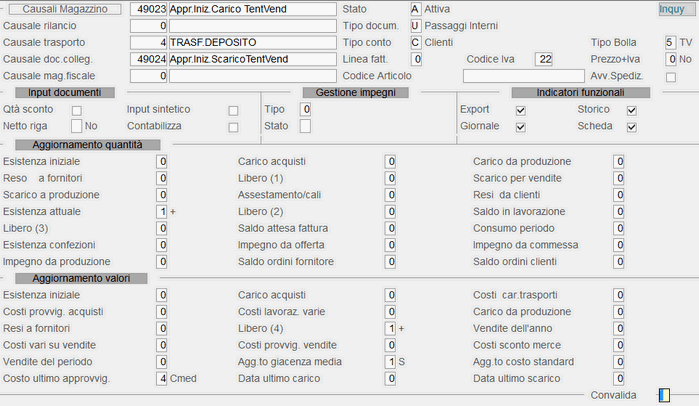Image resolution: width=699 pixels, height=406 pixels.
Task: Click the Codice Iva field
Action: 544,59
